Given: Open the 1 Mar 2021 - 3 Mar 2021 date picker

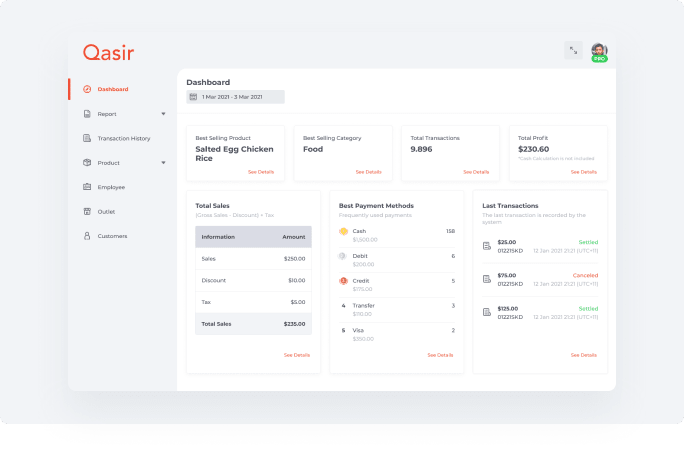Looking at the screenshot, I should 236,97.
